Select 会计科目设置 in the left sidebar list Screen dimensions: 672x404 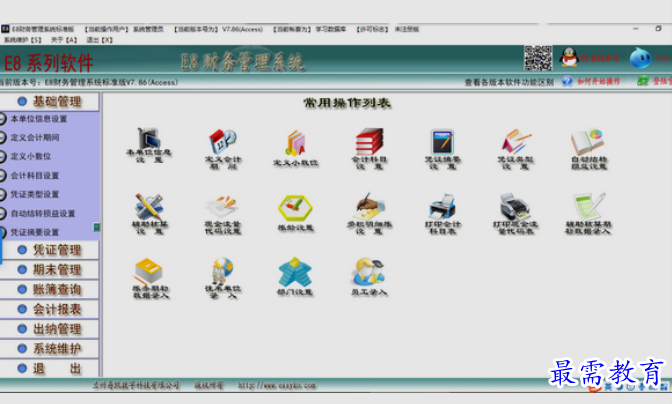point(35,175)
